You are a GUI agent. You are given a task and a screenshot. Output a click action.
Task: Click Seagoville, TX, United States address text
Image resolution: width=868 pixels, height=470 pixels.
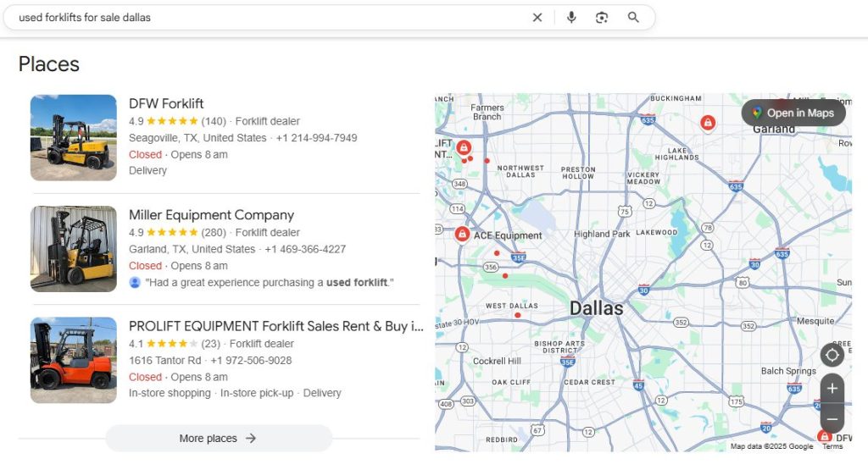point(198,138)
